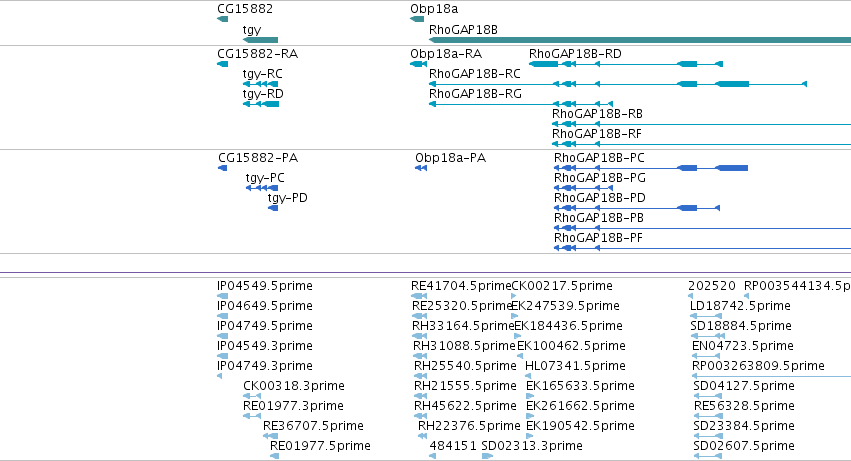The height and width of the screenshot is (461, 851).
Task: Click EST label SD02607.5prime
Action: click(744, 447)
